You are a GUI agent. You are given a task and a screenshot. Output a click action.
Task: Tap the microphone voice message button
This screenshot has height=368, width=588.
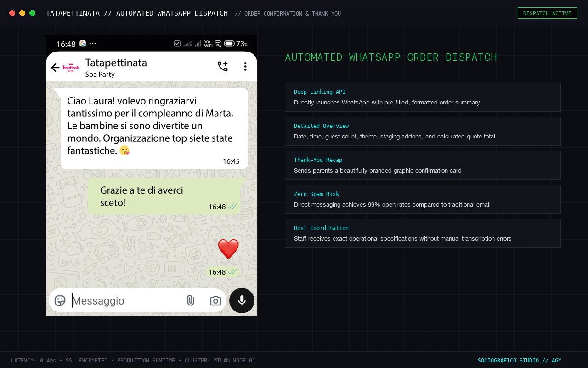tap(242, 301)
